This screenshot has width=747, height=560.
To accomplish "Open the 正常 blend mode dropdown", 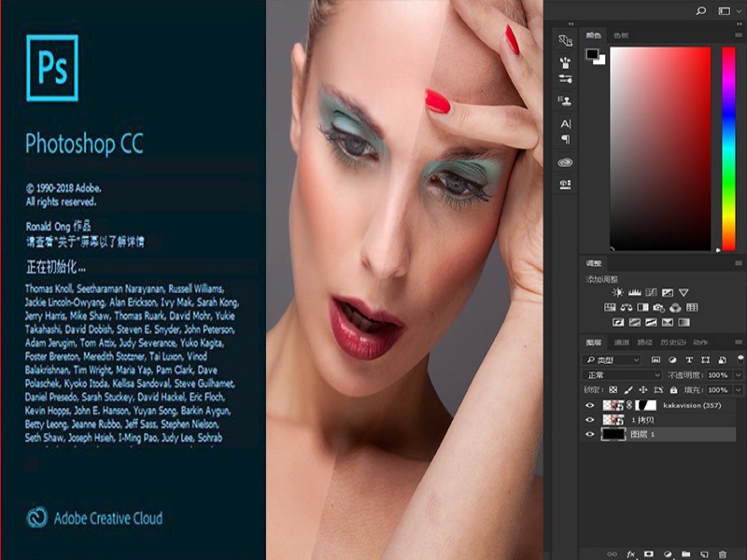I will [622, 375].
